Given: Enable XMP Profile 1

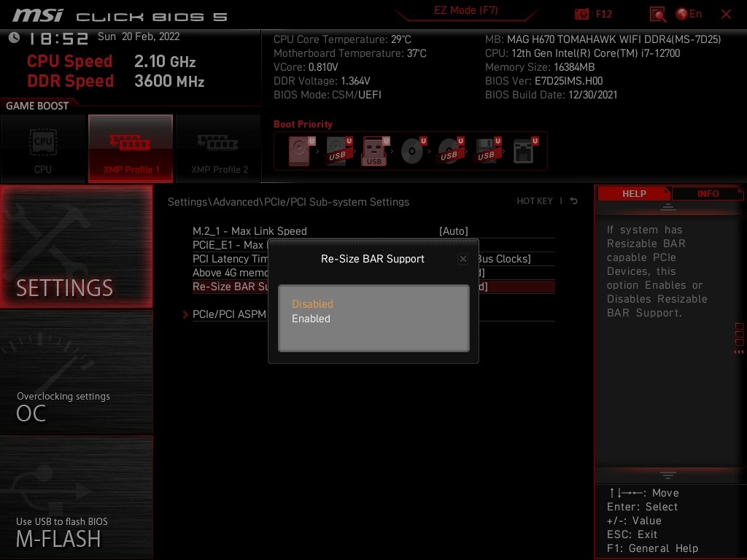Looking at the screenshot, I should (x=131, y=149).
